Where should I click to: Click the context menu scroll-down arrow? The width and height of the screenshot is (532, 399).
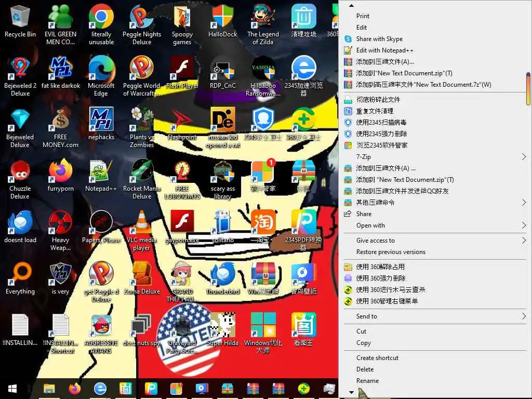351,393
